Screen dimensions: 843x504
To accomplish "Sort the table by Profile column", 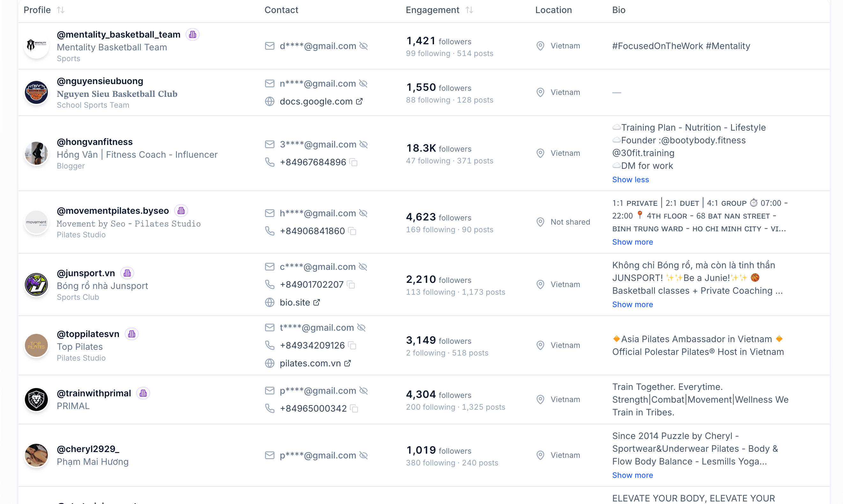I will 61,10.
